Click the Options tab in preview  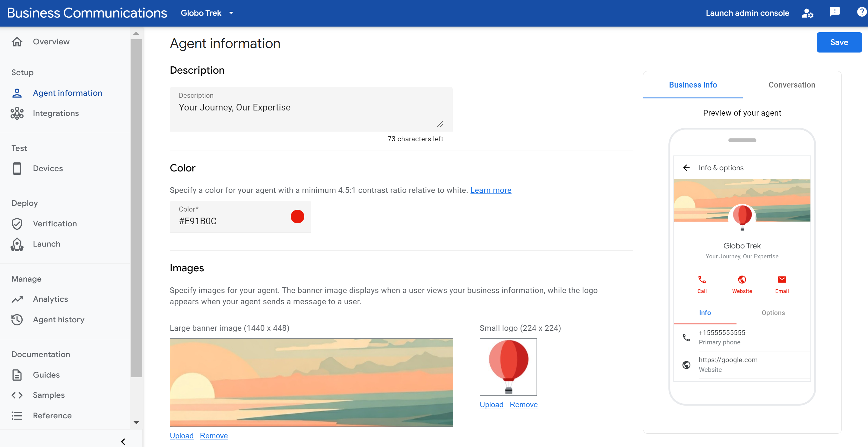(x=774, y=312)
